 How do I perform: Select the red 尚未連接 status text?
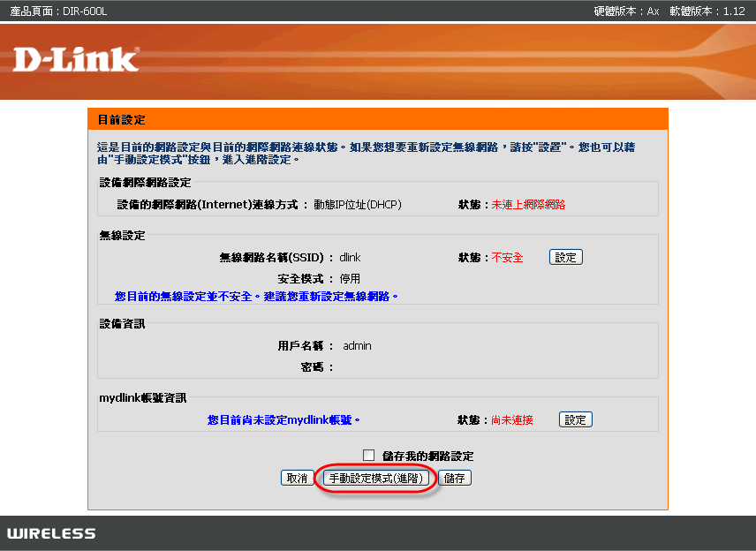[512, 420]
